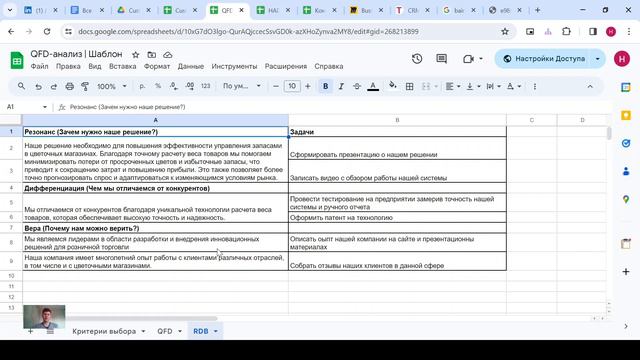Open the Данные menu
The width and height of the screenshot is (640, 360).
[x=191, y=66]
